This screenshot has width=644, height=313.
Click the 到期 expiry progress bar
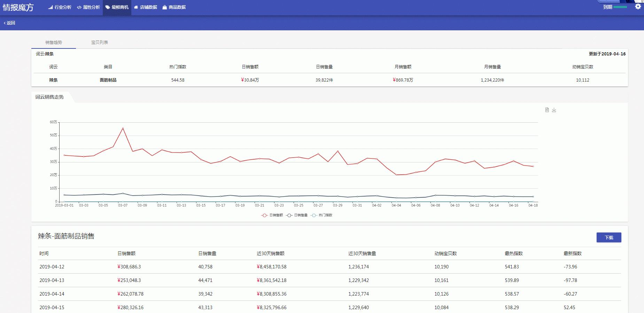click(620, 7)
